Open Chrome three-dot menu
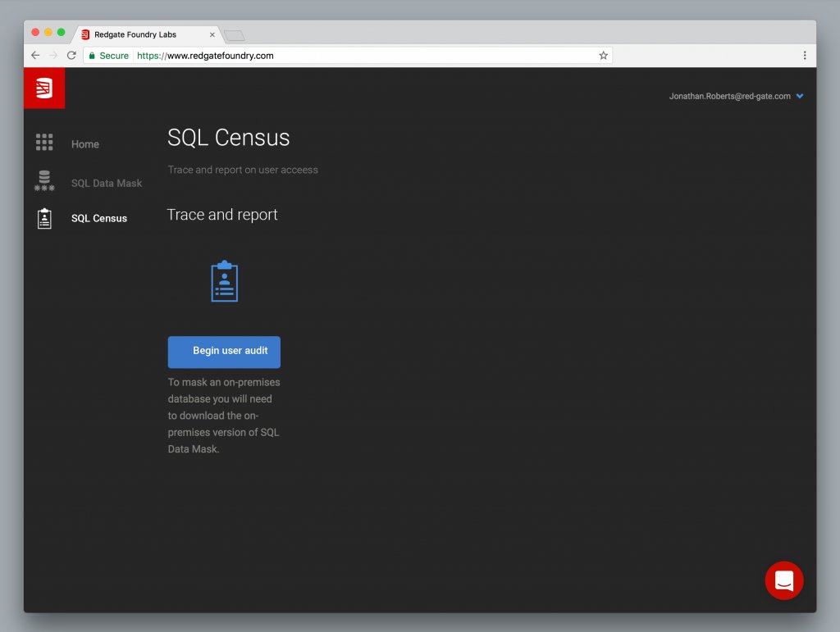This screenshot has width=840, height=632. click(x=804, y=55)
